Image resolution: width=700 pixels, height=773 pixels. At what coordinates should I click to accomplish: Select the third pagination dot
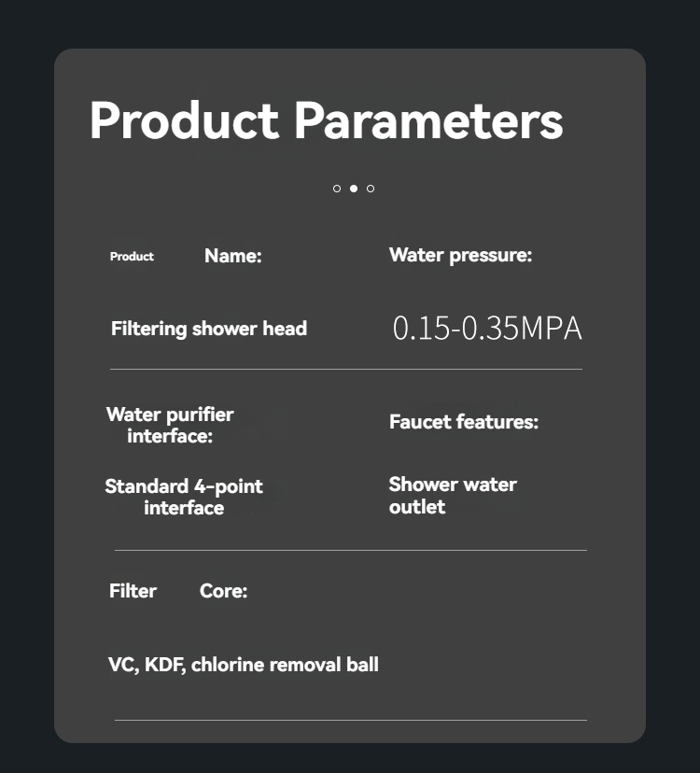point(371,189)
